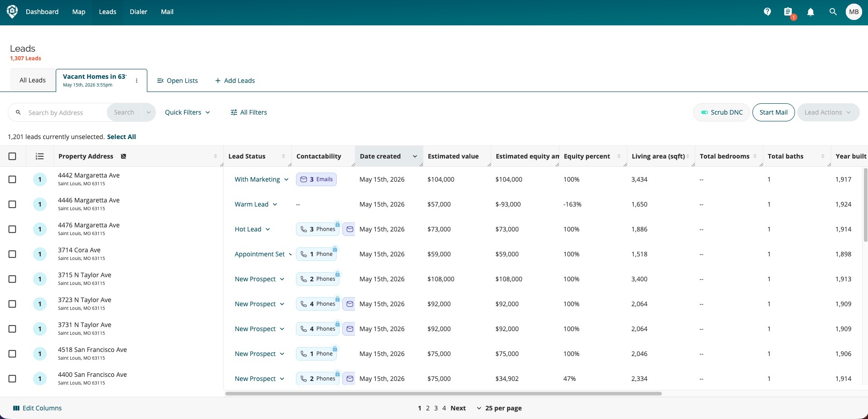Viewport: 868px width, 419px height.
Task: Open the notifications bell
Action: click(810, 12)
